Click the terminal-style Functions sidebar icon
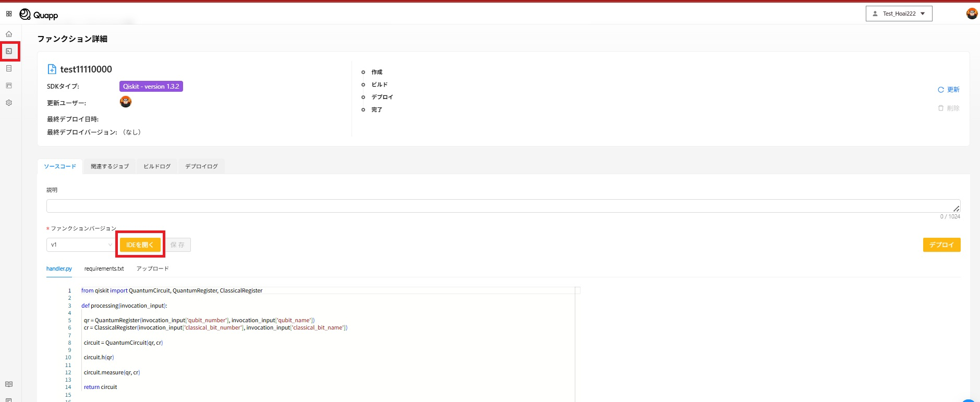Viewport: 980px width, 402px height. click(x=9, y=51)
